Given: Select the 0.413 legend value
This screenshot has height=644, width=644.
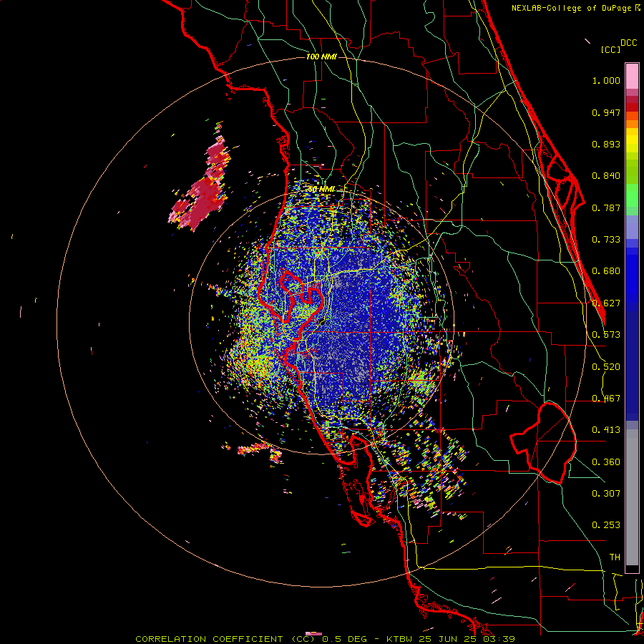Looking at the screenshot, I should click(606, 430).
